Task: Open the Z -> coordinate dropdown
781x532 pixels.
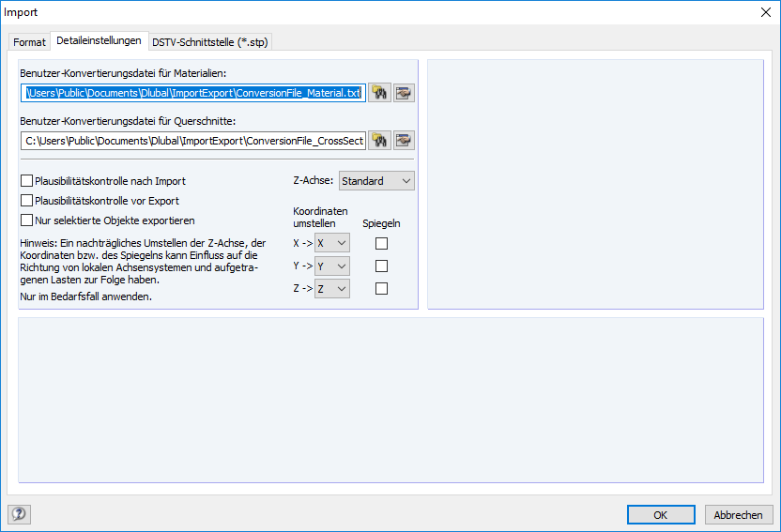Action: tap(332, 289)
